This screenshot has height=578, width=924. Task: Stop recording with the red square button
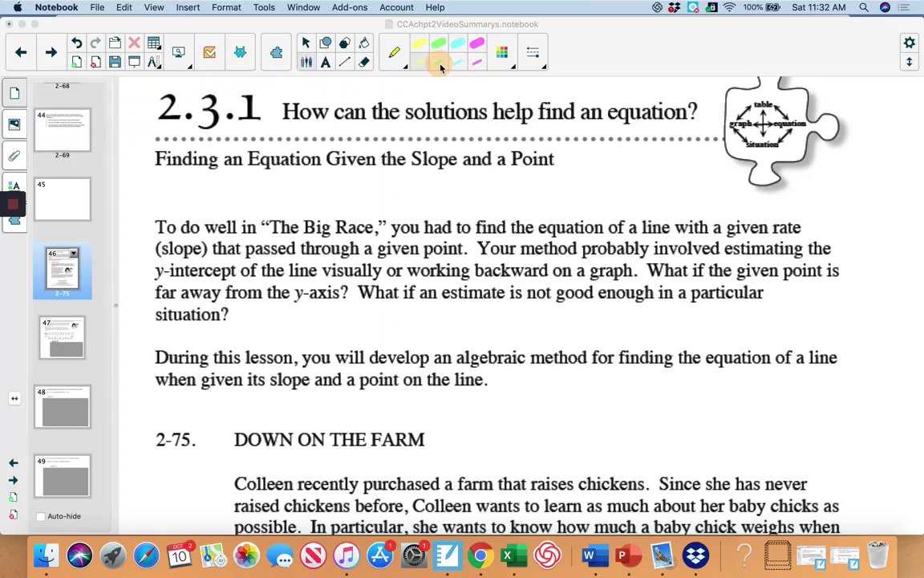coord(13,205)
